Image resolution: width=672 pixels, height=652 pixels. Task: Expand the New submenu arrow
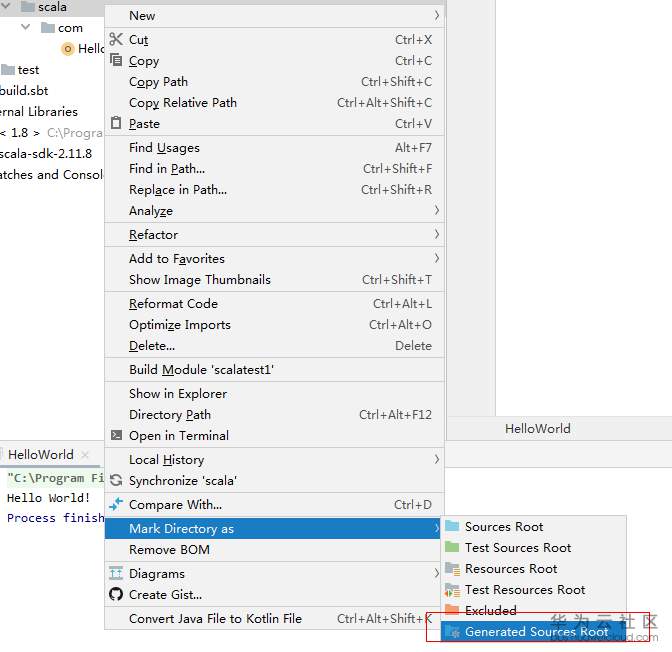point(436,15)
